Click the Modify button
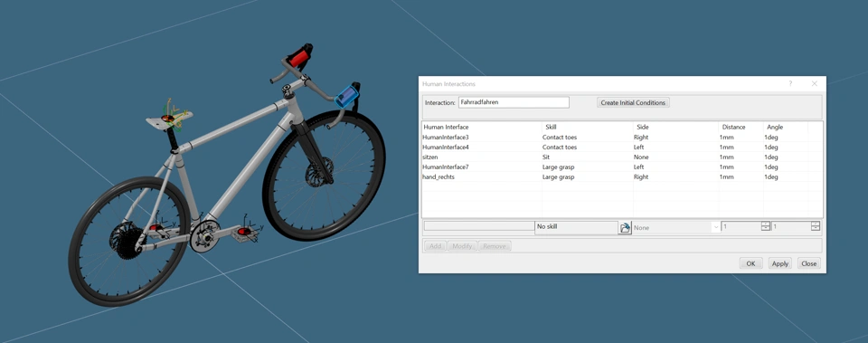Viewport: 868px width, 343px height. tap(462, 246)
